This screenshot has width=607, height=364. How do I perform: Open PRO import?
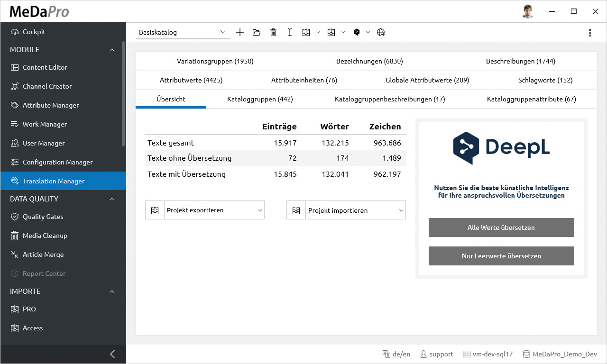63,309
